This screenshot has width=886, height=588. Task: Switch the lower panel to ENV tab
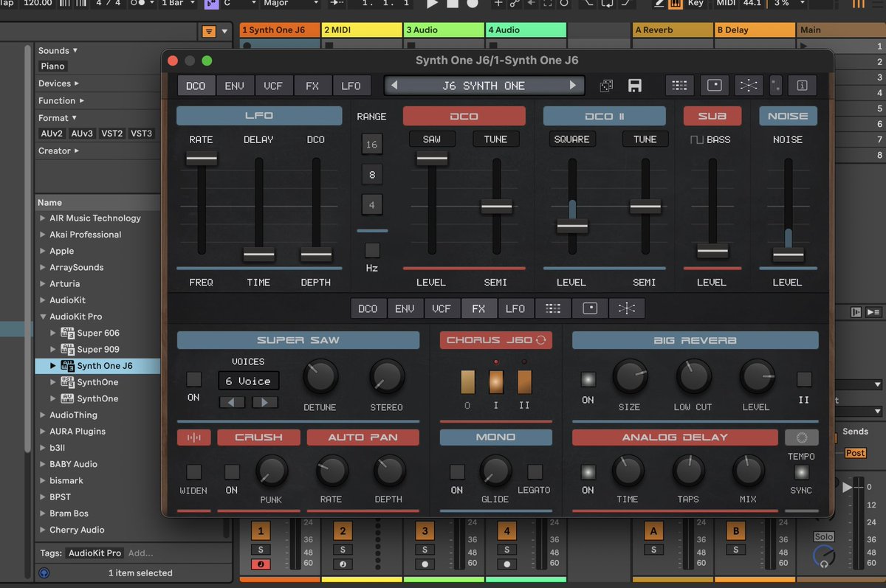tap(405, 308)
